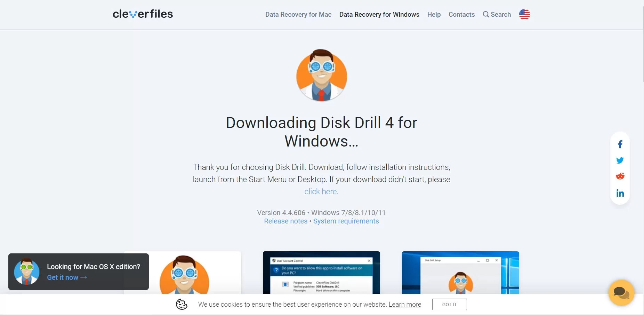
Task: Click the CleverFiles logo
Action: tap(143, 14)
